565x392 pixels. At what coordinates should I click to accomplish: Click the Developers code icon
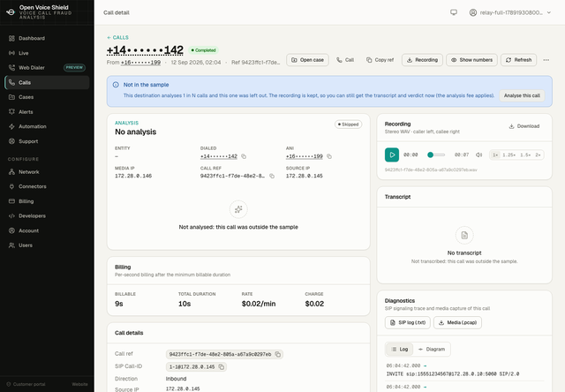click(x=11, y=215)
